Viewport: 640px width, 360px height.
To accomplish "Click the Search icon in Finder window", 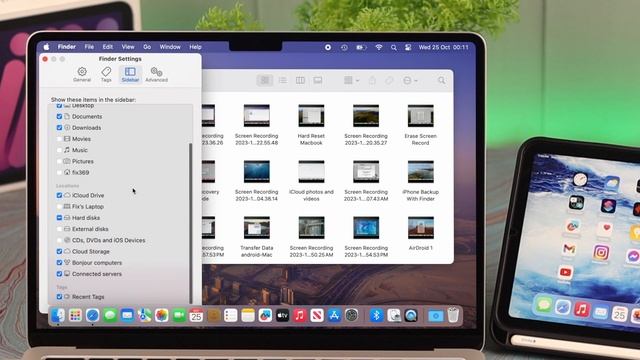I will tap(442, 80).
